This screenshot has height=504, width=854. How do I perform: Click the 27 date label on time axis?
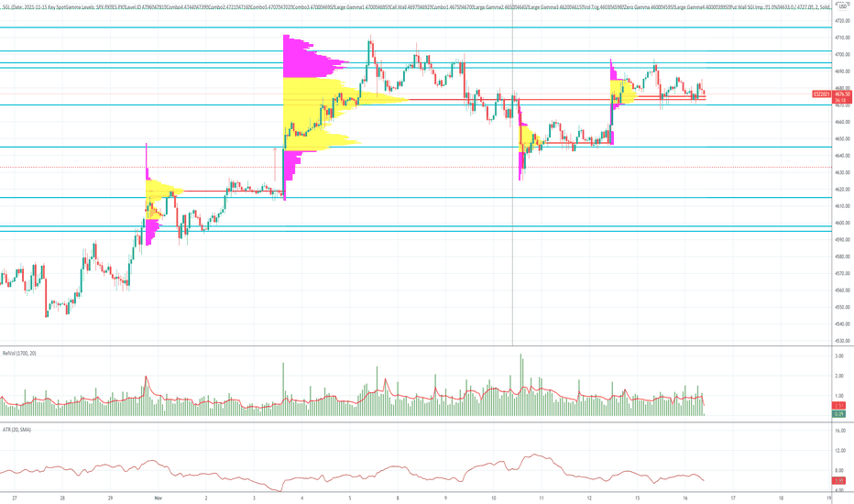pos(15,498)
